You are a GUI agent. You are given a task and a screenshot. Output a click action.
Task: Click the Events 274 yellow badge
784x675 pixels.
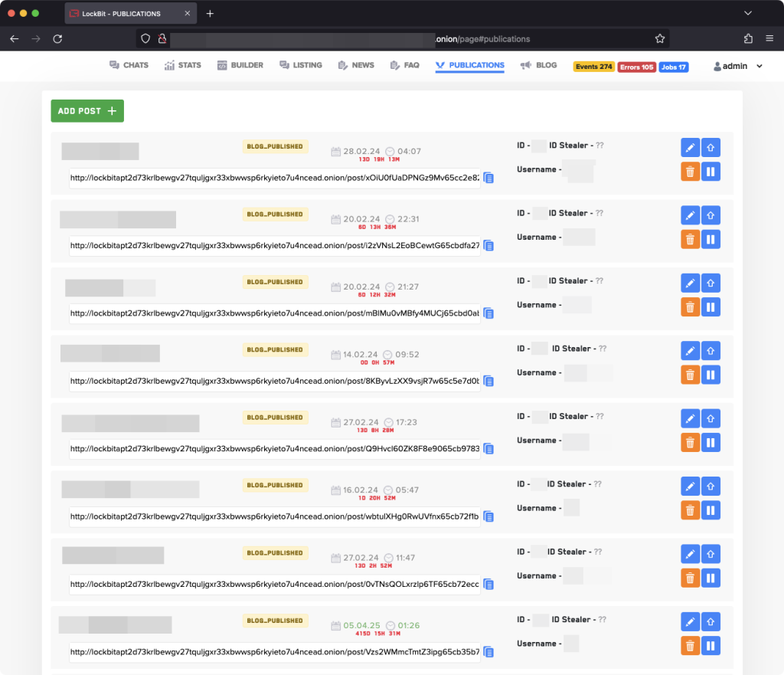click(x=594, y=67)
